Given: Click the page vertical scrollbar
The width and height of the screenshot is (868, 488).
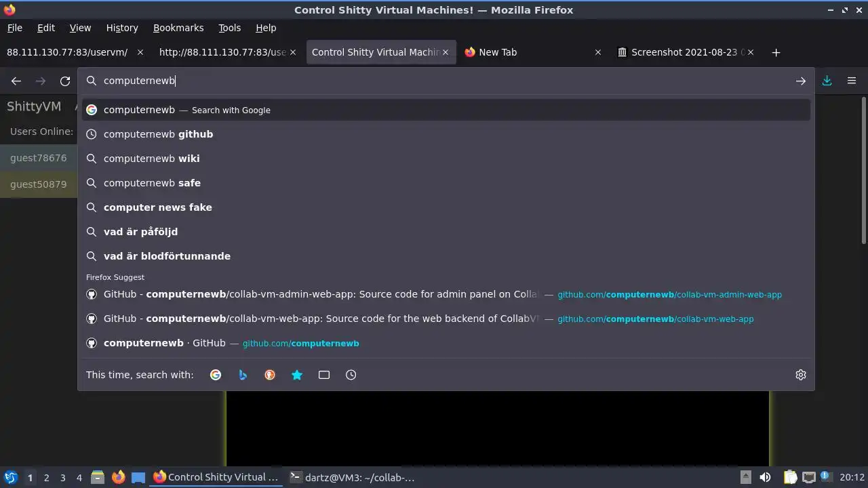Looking at the screenshot, I should coord(863,170).
